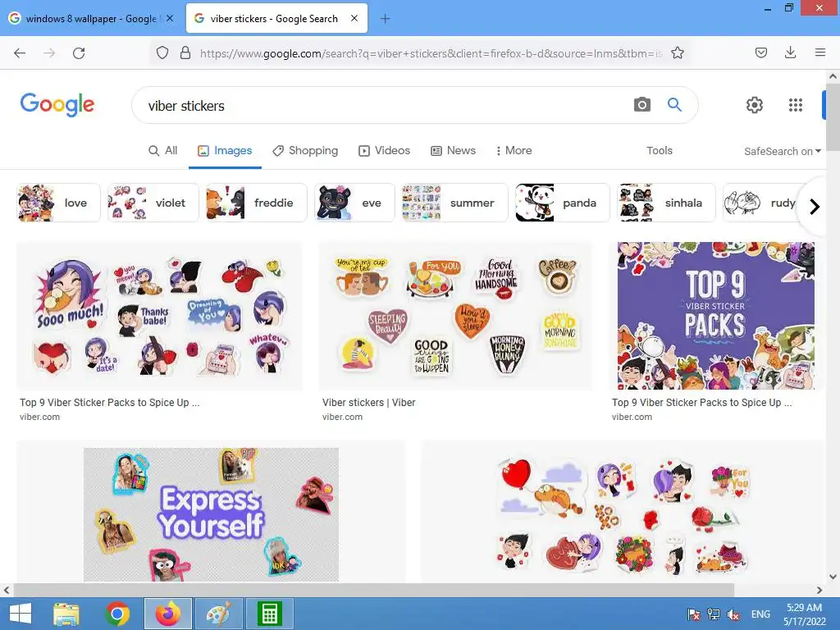Open the Windows Start button
The height and width of the screenshot is (630, 840).
click(21, 614)
